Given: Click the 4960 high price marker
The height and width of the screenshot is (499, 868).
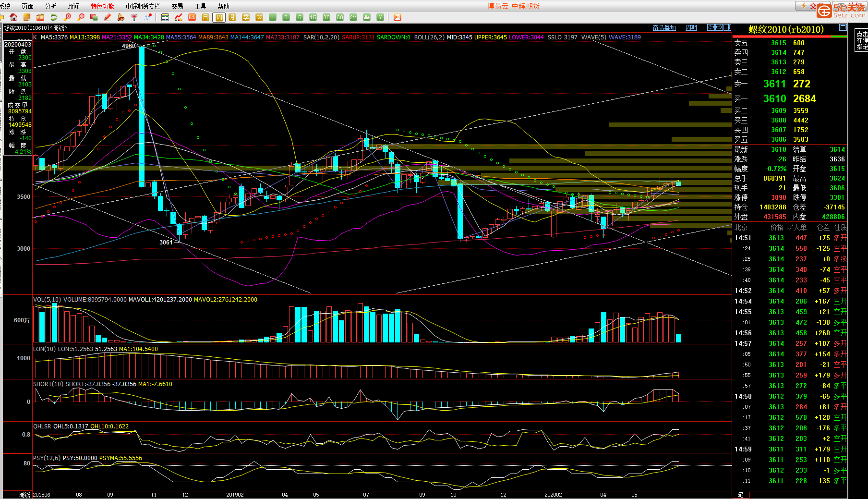Looking at the screenshot, I should [129, 46].
